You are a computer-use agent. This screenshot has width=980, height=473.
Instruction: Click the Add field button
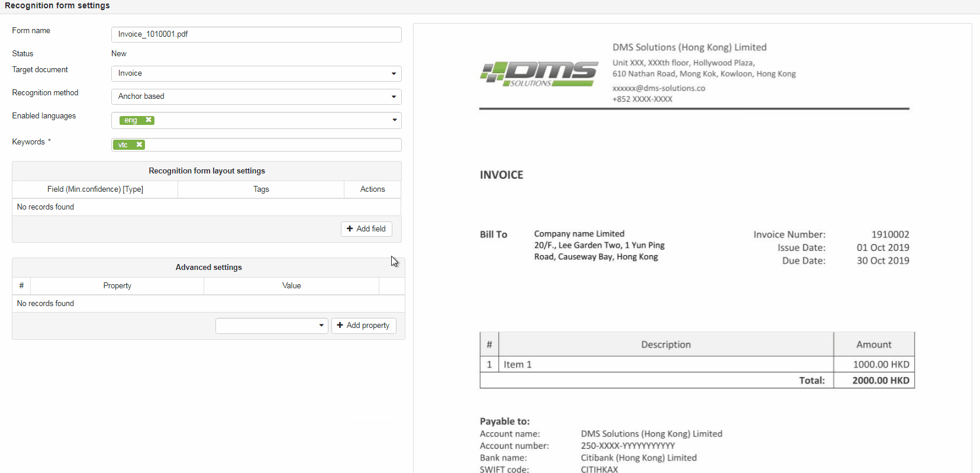[366, 229]
